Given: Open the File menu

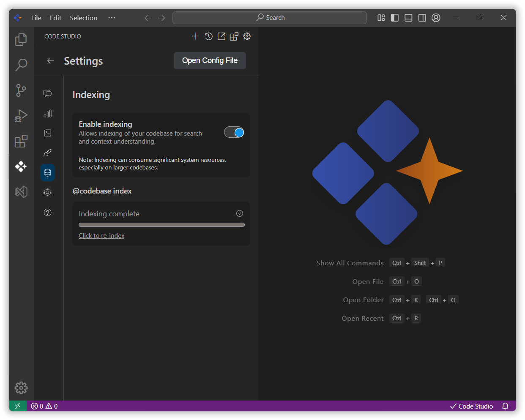Looking at the screenshot, I should pyautogui.click(x=36, y=18).
